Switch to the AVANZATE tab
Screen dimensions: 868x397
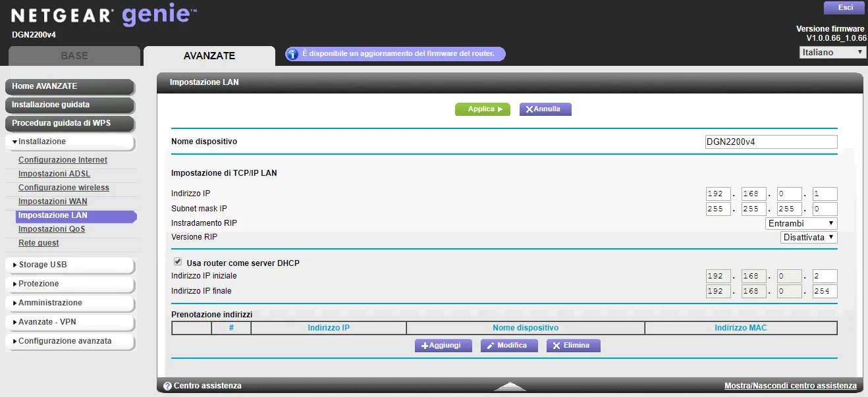click(x=209, y=56)
